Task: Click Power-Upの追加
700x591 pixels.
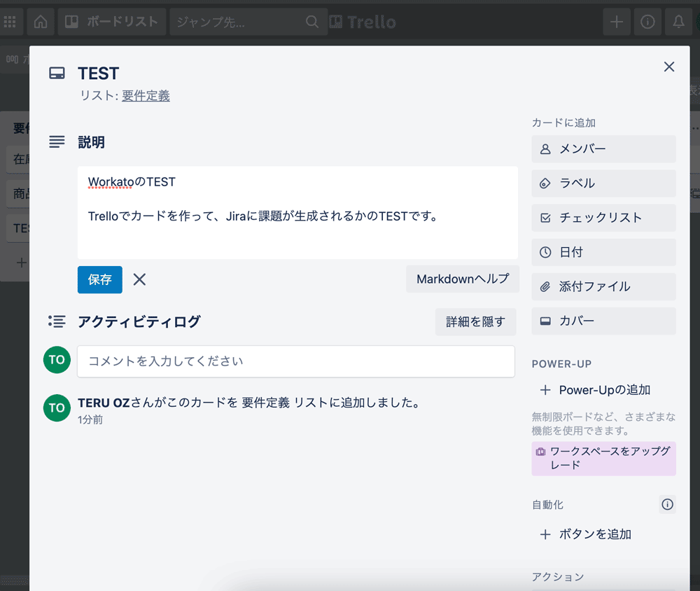Action: (x=603, y=390)
